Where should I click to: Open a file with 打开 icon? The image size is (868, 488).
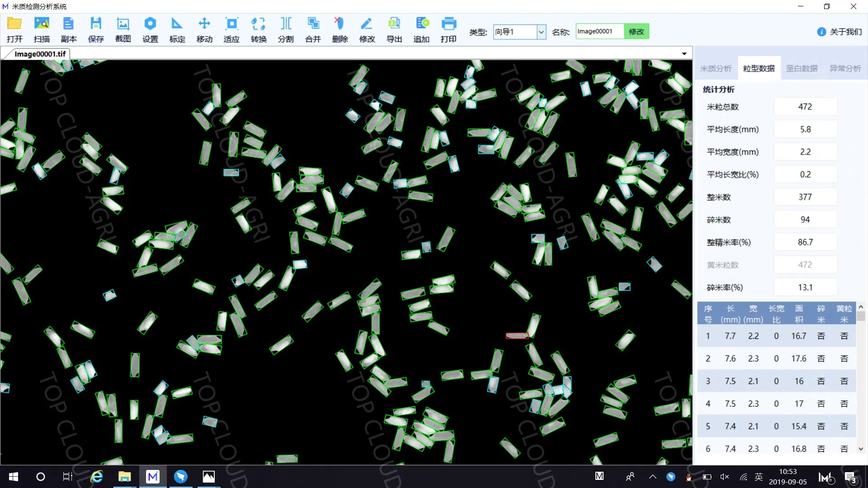(x=14, y=30)
